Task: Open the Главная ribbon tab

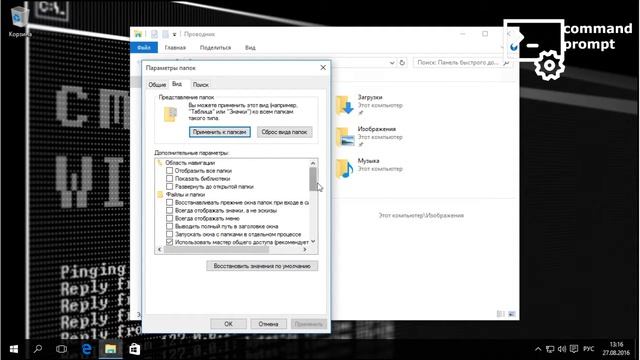Action: pos(175,48)
